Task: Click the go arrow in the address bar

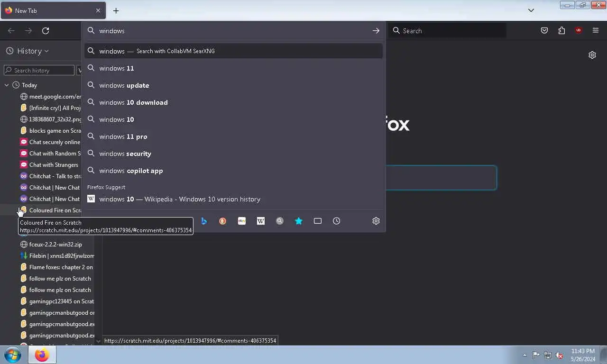Action: pyautogui.click(x=376, y=31)
